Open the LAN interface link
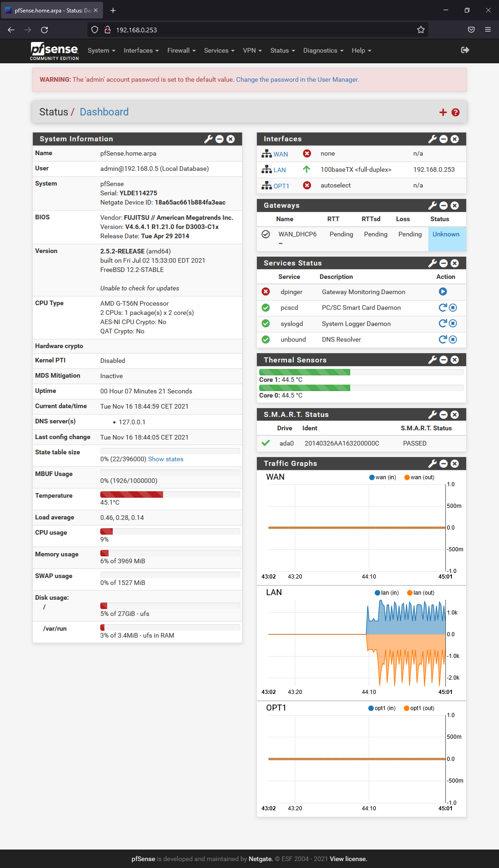The image size is (499, 868). click(x=280, y=170)
